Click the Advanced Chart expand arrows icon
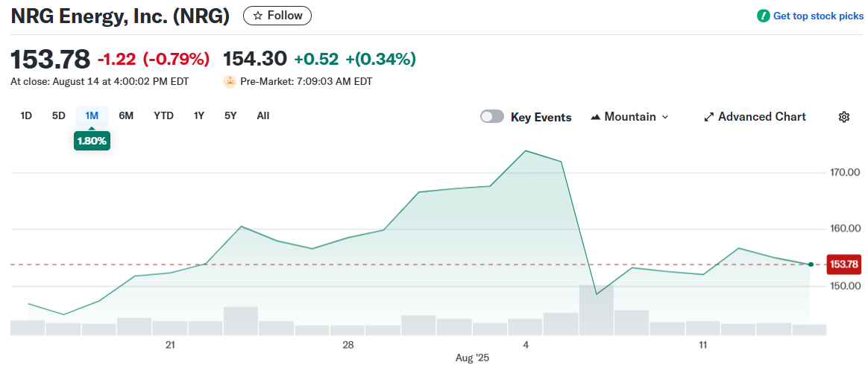 point(708,117)
